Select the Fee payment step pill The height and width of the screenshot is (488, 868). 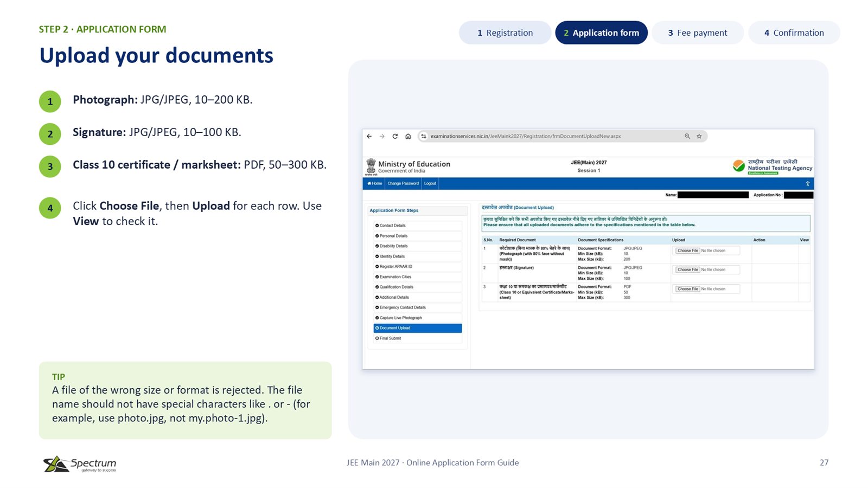coord(698,33)
